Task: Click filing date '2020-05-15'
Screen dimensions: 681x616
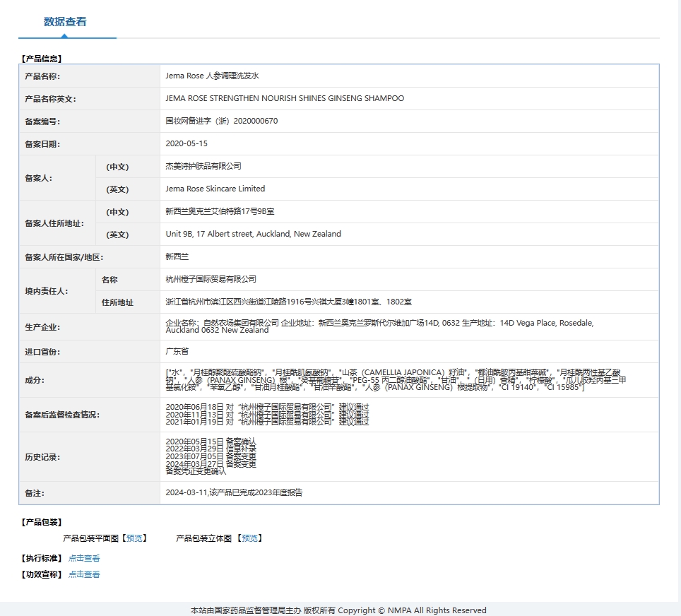Action: (x=186, y=143)
